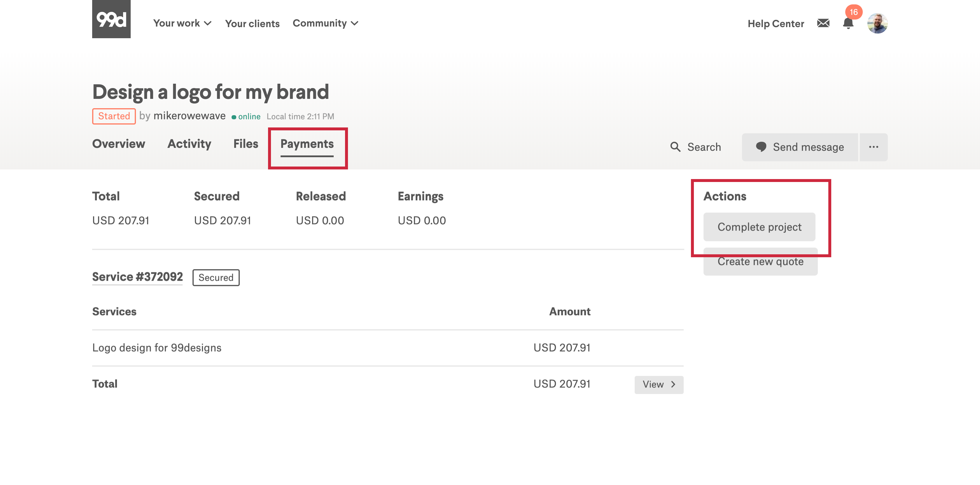
Task: Expand the Community dropdown menu
Action: (325, 23)
